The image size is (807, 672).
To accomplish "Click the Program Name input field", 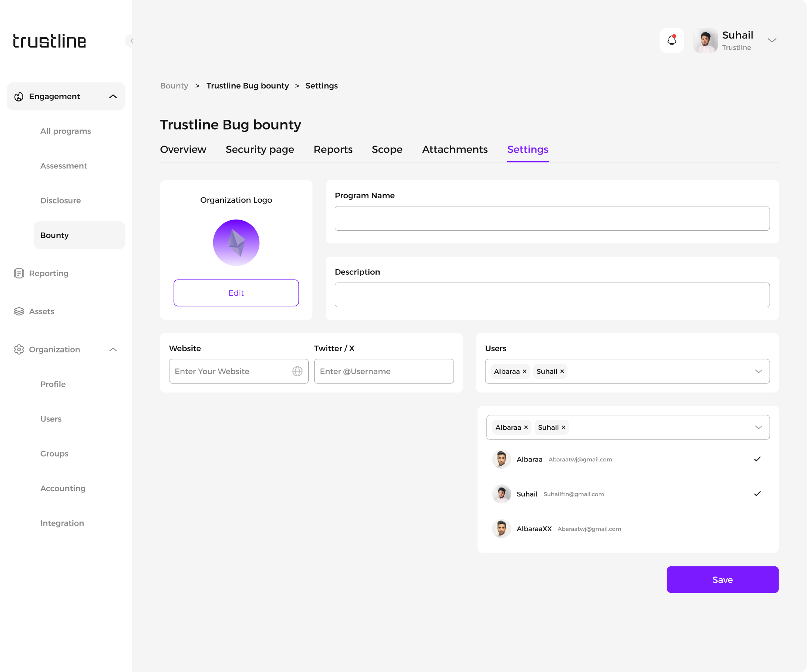I will pos(551,218).
